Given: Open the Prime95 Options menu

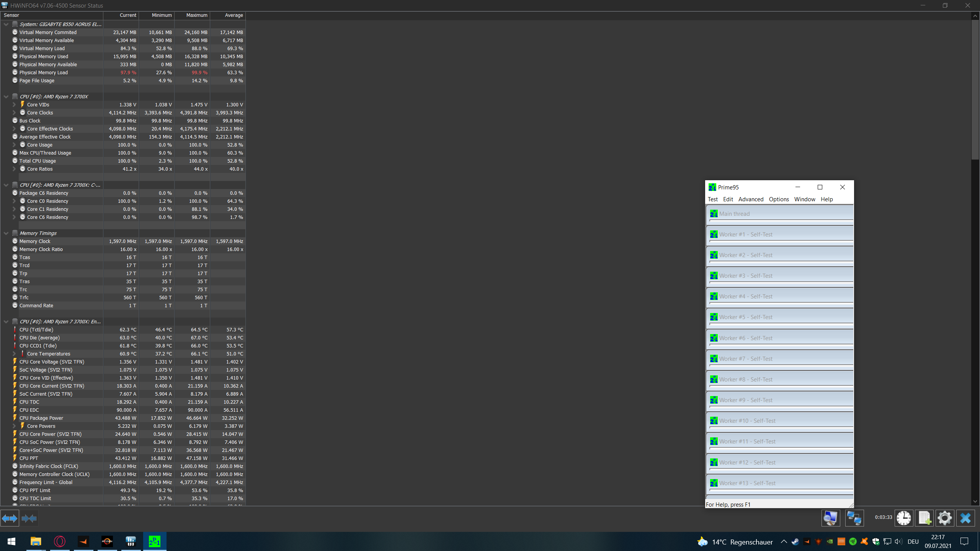Looking at the screenshot, I should 779,199.
